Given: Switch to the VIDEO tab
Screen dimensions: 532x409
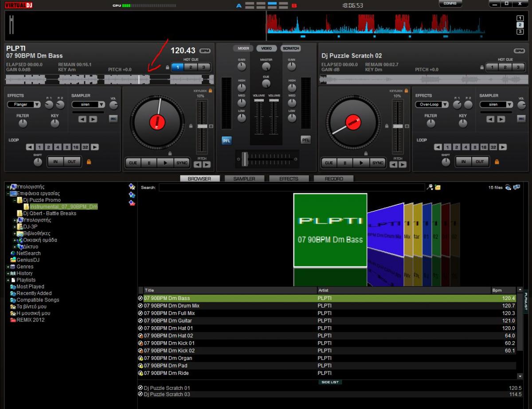Looking at the screenshot, I should pyautogui.click(x=266, y=48).
